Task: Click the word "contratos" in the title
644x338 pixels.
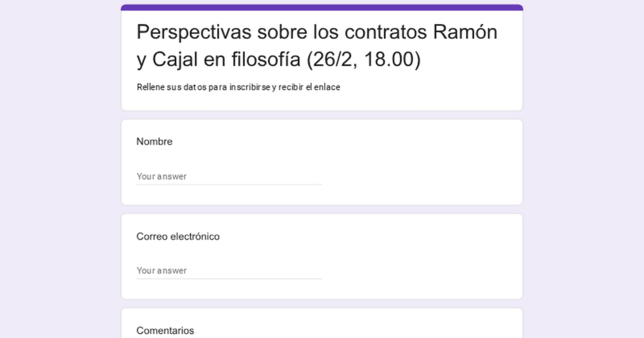Action: point(385,32)
